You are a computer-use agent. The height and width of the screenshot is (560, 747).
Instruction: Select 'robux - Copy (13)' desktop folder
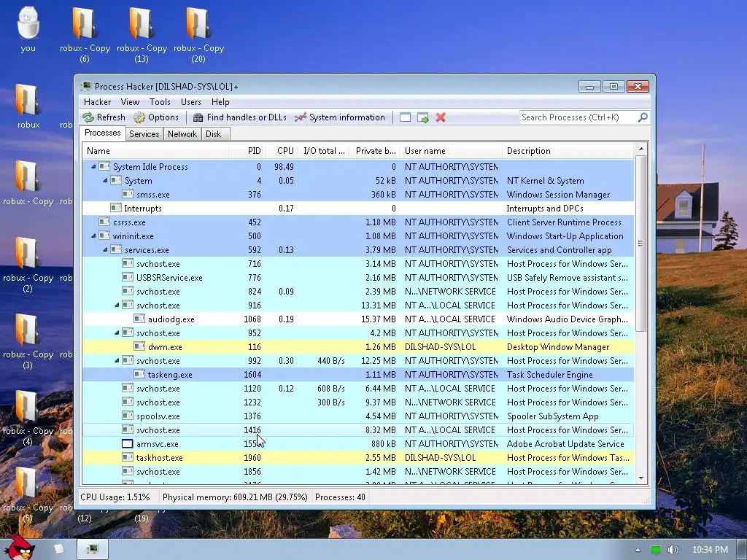(142, 34)
